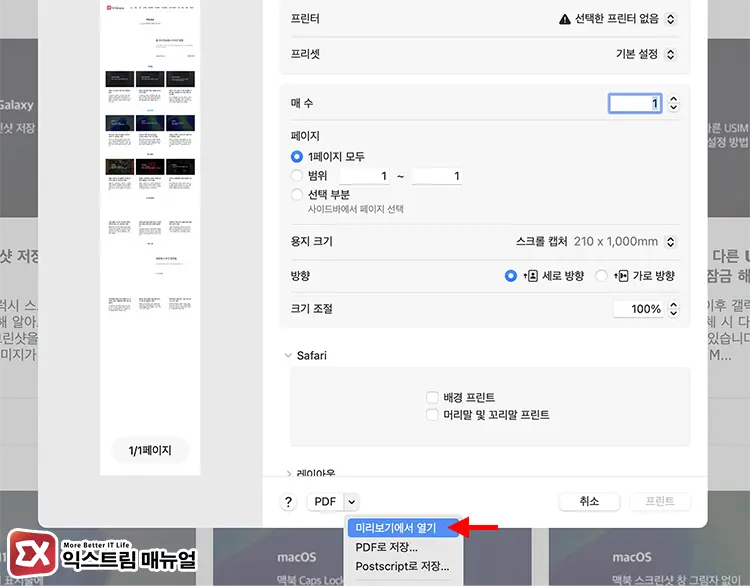Click the page range start field

pyautogui.click(x=364, y=176)
